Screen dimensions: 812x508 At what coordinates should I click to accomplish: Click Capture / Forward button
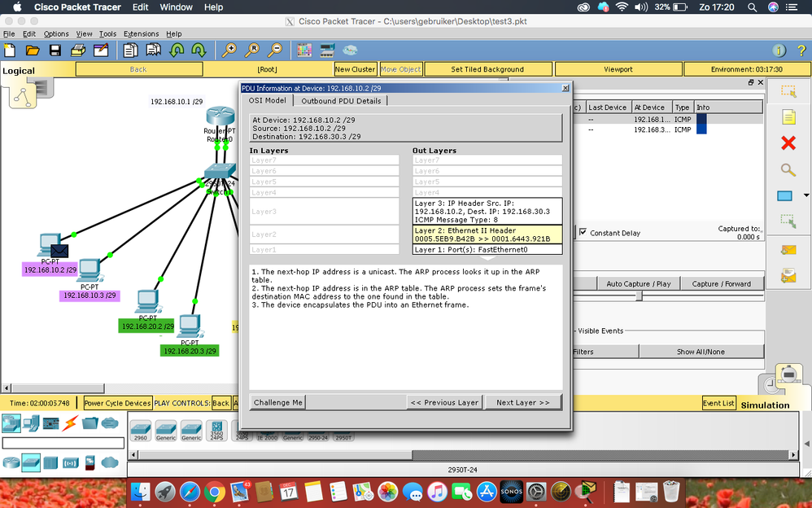click(723, 283)
